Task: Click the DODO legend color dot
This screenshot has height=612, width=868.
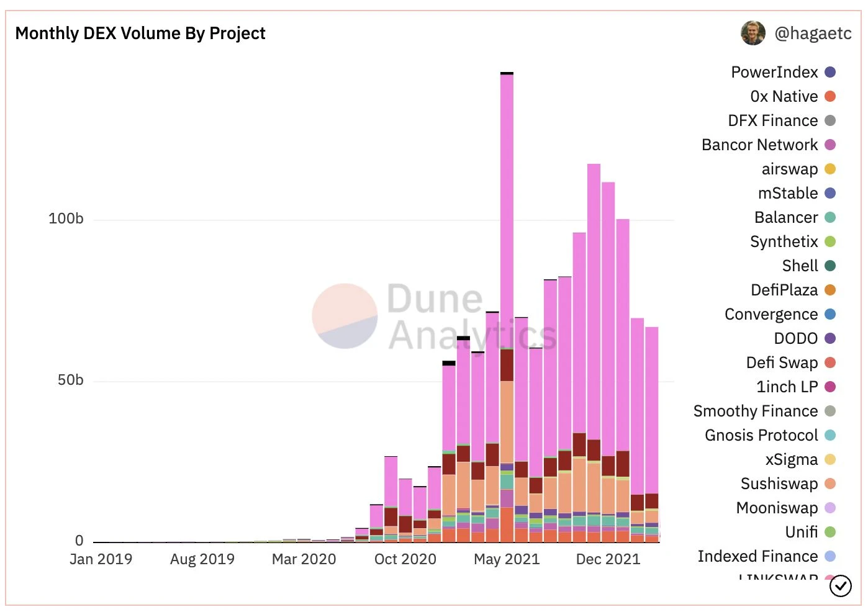Action: (x=830, y=339)
